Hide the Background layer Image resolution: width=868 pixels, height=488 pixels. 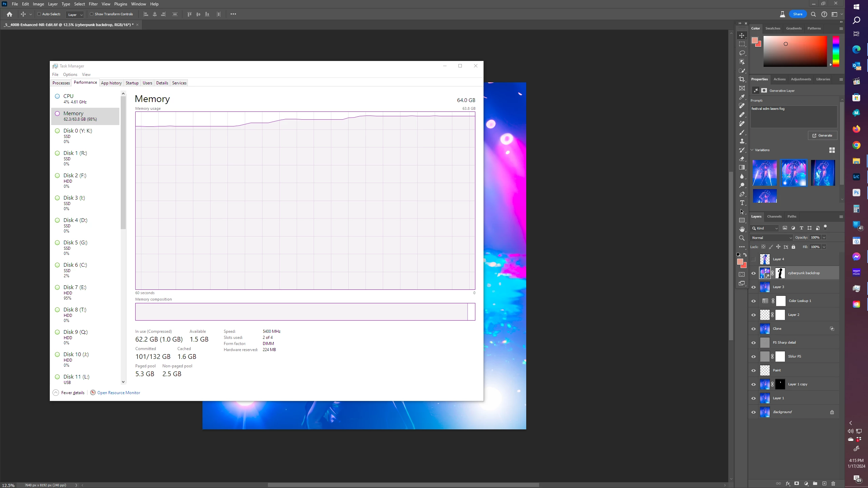753,412
